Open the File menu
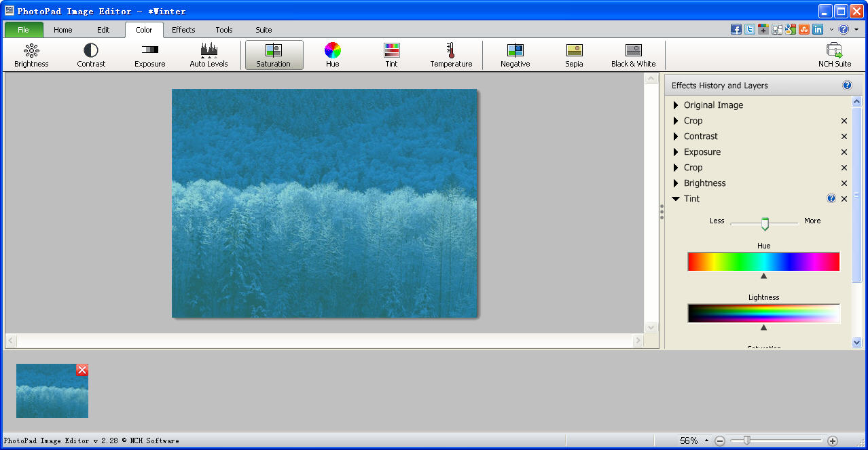Image resolution: width=868 pixels, height=450 pixels. pyautogui.click(x=24, y=30)
